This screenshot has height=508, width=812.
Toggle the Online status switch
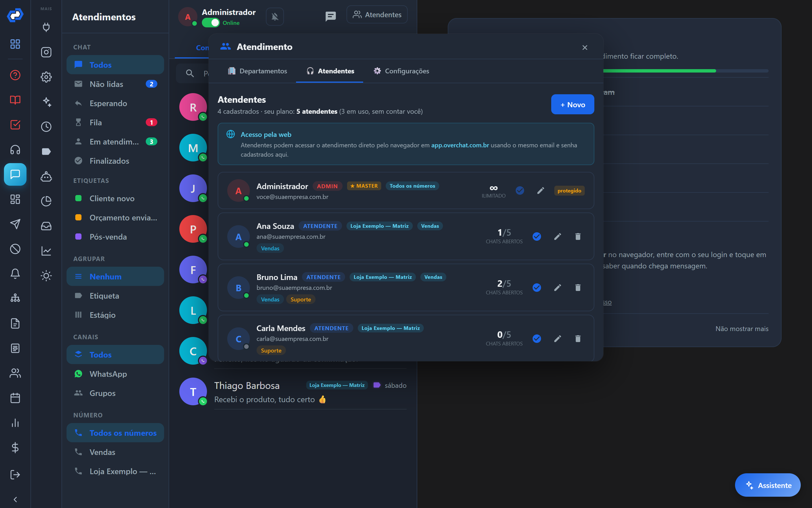pos(211,23)
